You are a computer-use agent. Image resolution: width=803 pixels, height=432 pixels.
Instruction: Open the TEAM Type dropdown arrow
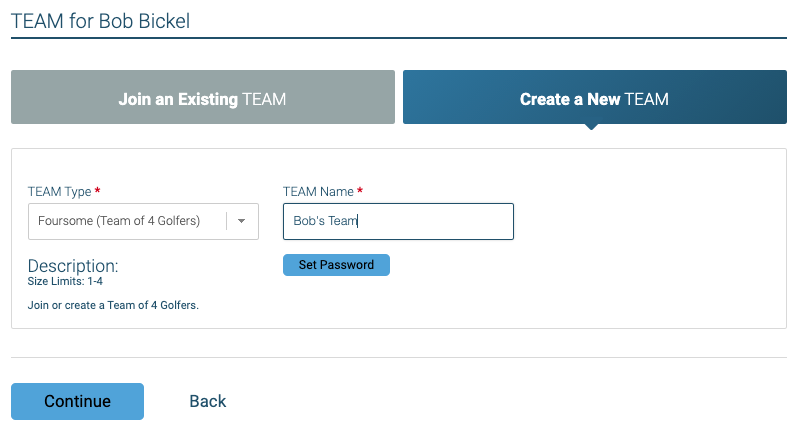pos(241,222)
